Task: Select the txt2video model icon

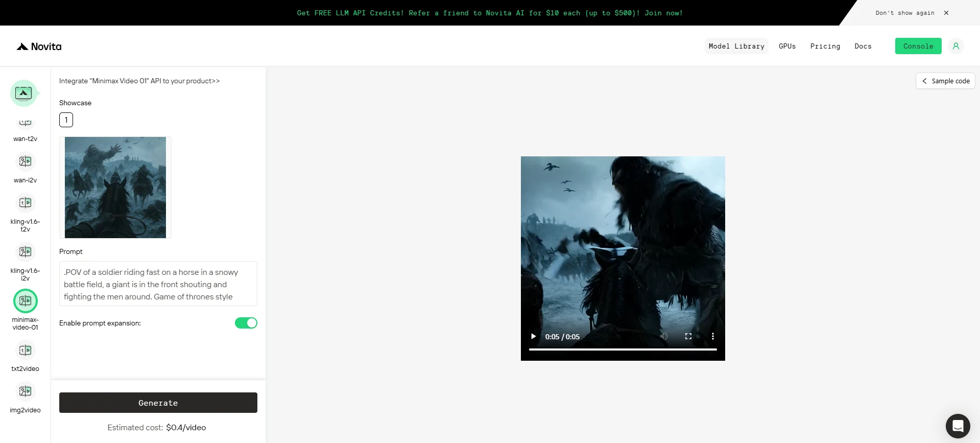Action: point(25,350)
